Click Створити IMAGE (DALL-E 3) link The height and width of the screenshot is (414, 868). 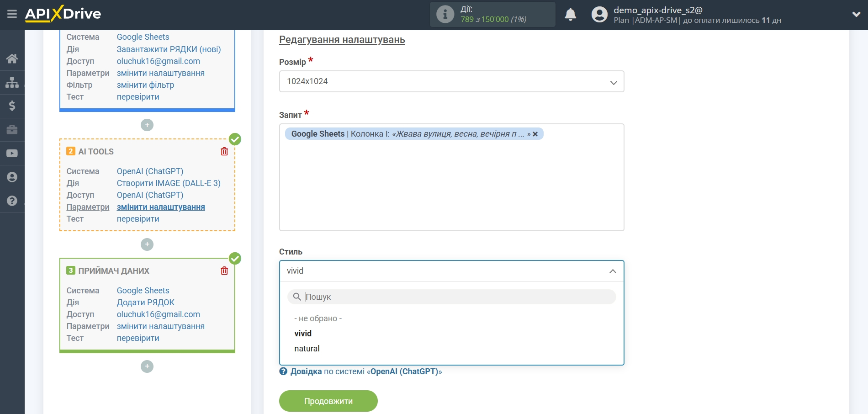[x=169, y=183]
